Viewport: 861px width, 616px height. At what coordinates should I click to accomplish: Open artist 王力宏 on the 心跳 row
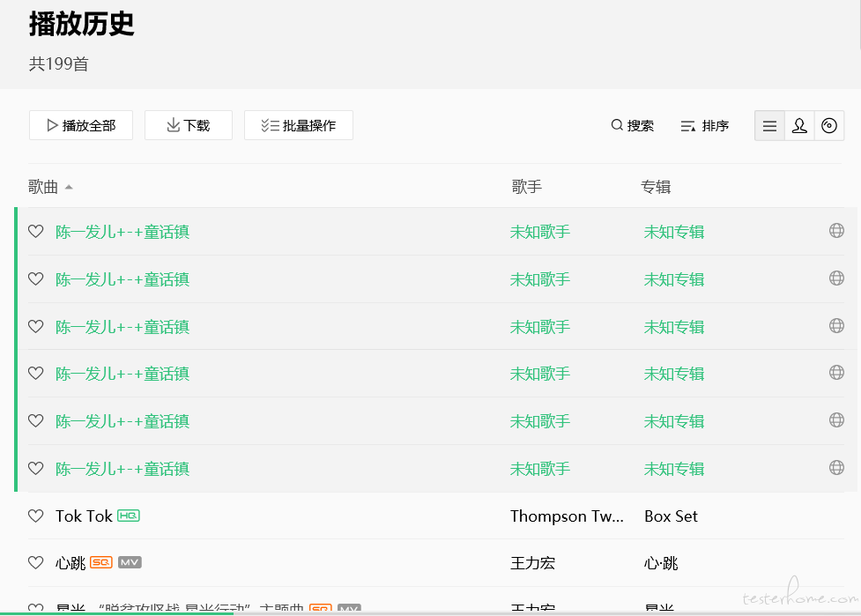[532, 563]
